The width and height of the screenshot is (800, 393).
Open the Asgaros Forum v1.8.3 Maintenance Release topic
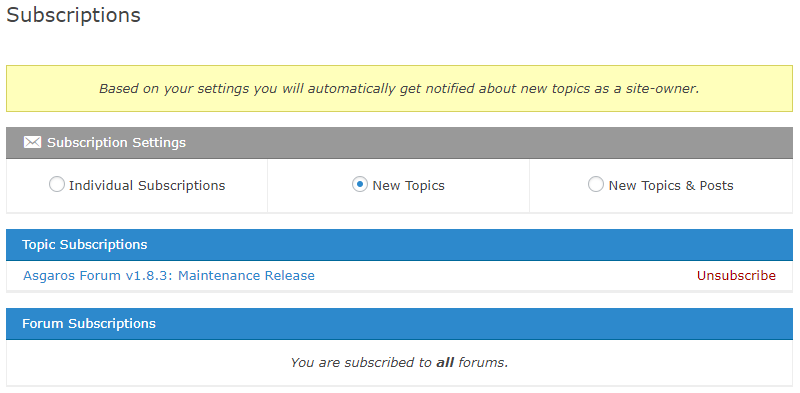[169, 276]
